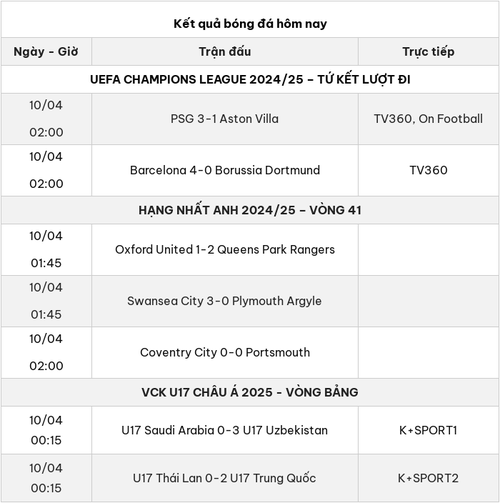Click 'TV360, On Football' broadcast cell
Image resolution: width=500 pixels, height=503 pixels.
428,119
